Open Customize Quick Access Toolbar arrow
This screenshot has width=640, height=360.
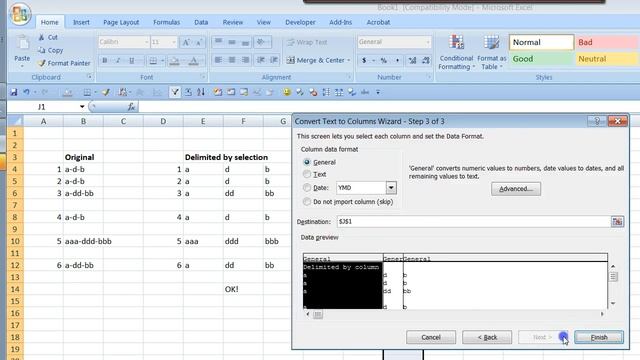(x=378, y=92)
